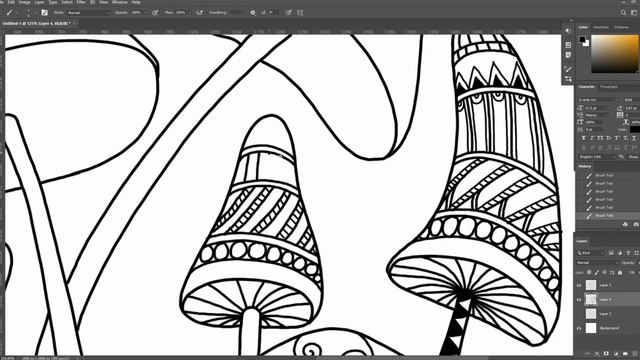Click the foreground color swatch
Viewport: 640px width, 360px height.
(582, 39)
